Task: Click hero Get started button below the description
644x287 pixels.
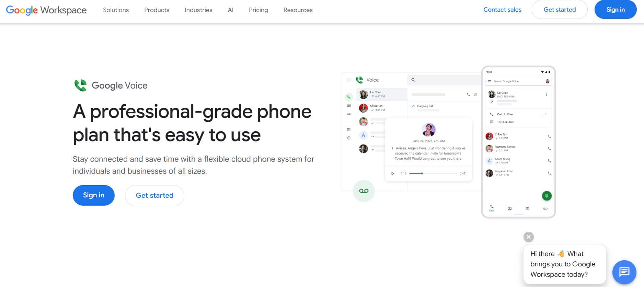Action: (x=154, y=196)
